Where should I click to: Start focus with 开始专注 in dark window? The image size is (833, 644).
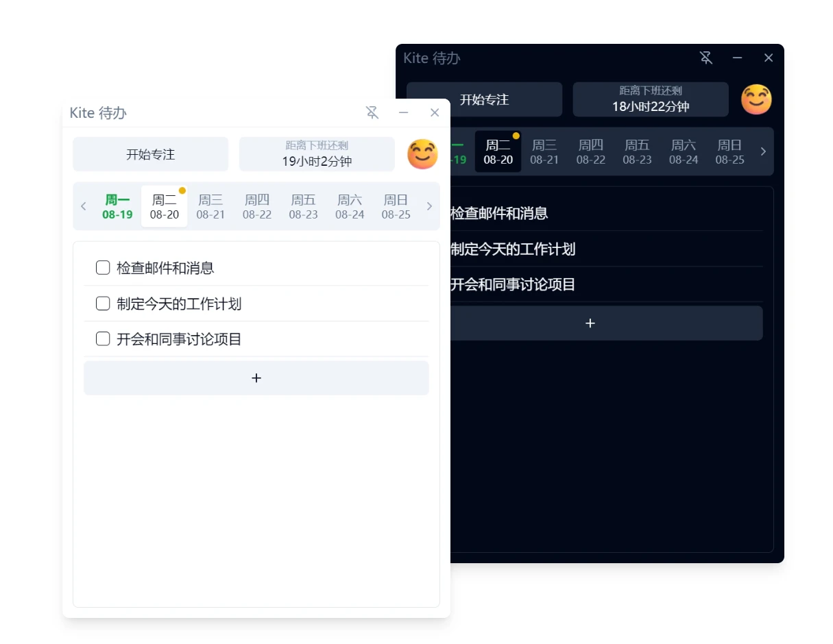pyautogui.click(x=484, y=99)
